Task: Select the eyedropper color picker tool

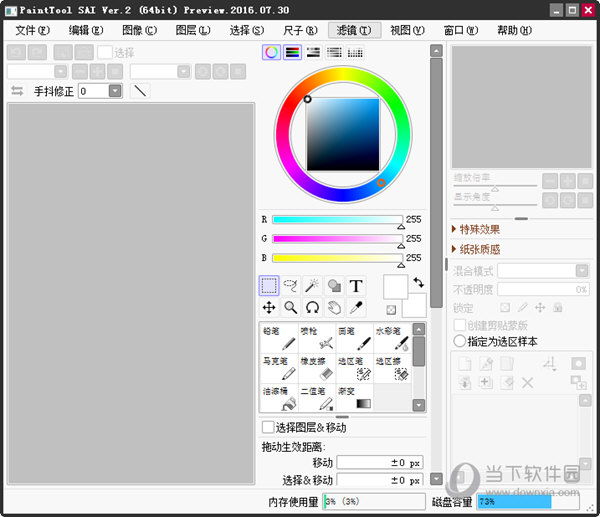Action: click(355, 308)
